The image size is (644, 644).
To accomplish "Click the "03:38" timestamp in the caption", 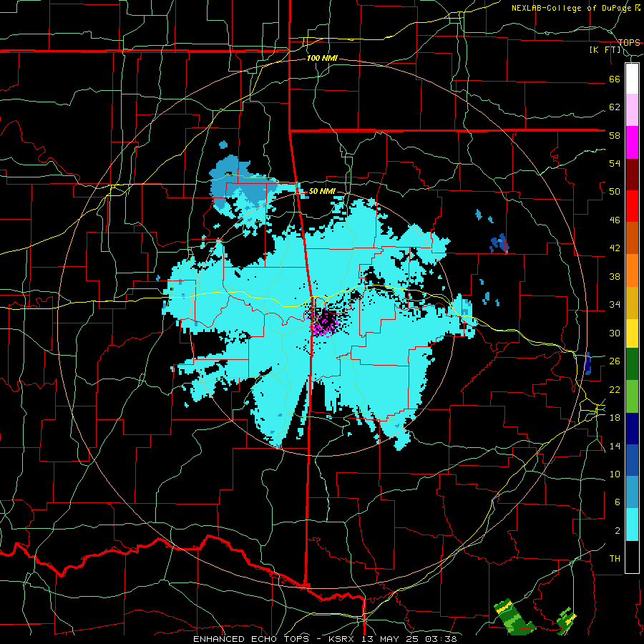I will (440, 639).
